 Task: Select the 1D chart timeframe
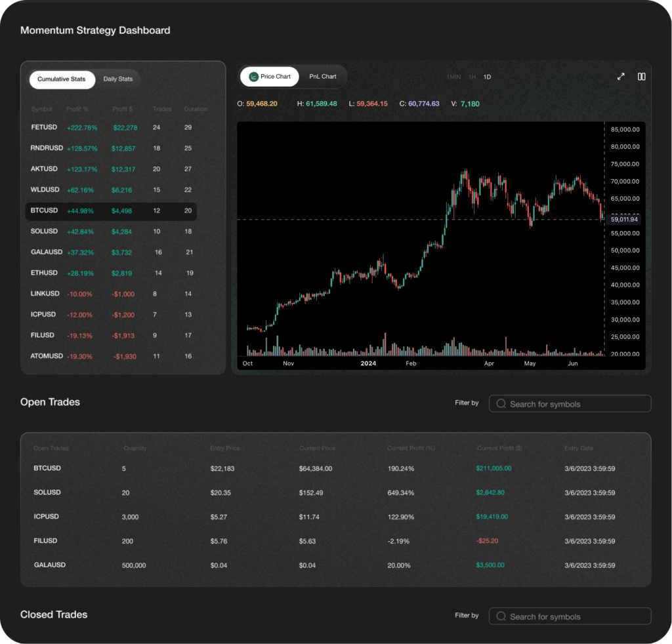coord(487,77)
